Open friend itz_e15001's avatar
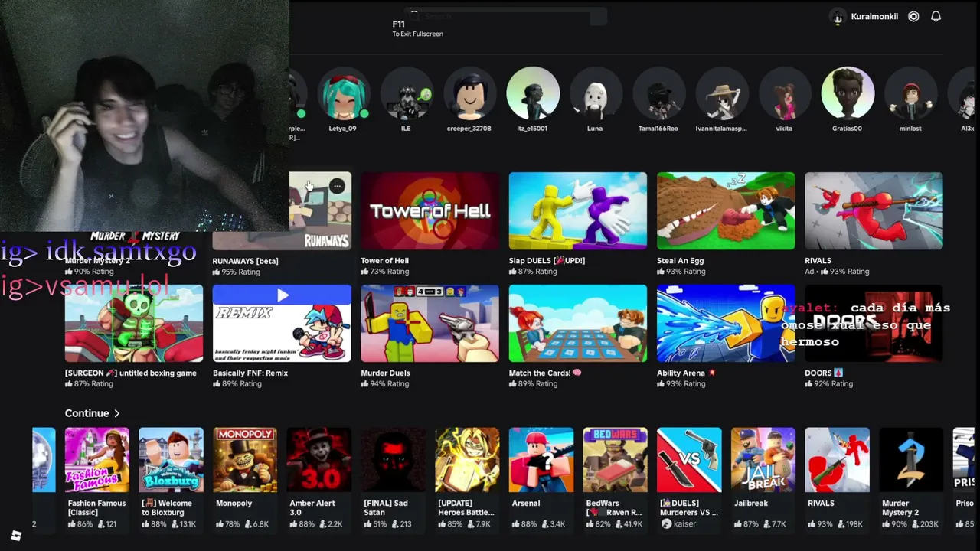The height and width of the screenshot is (551, 980). (532, 93)
